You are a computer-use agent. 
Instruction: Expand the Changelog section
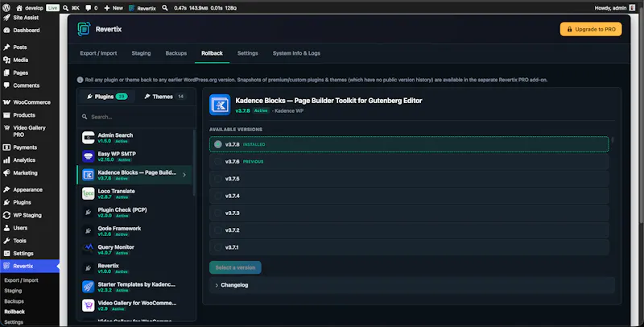tap(412, 285)
